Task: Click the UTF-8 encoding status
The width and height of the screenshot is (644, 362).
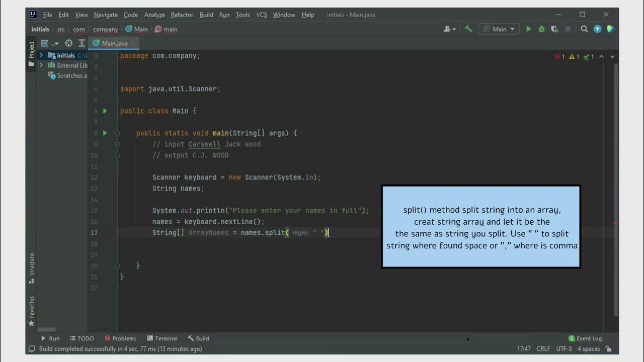Action: pos(564,349)
